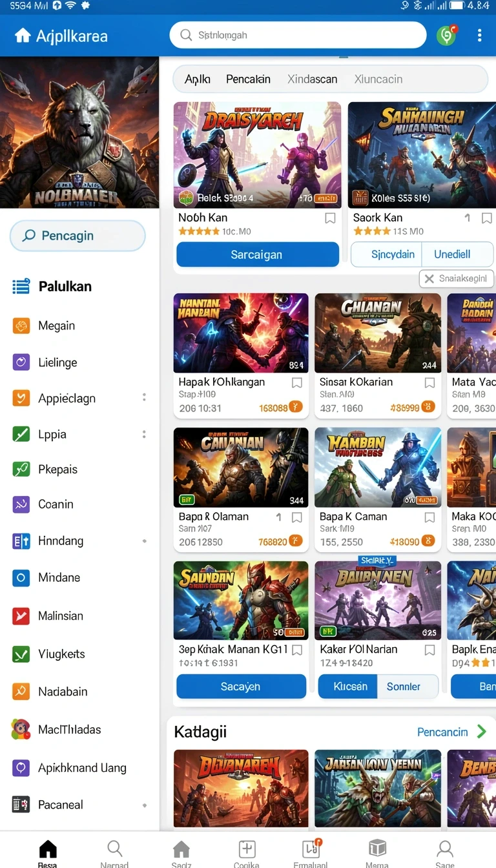The height and width of the screenshot is (868, 496).
Task: Go to Besia home bottom tab
Action: click(x=48, y=854)
